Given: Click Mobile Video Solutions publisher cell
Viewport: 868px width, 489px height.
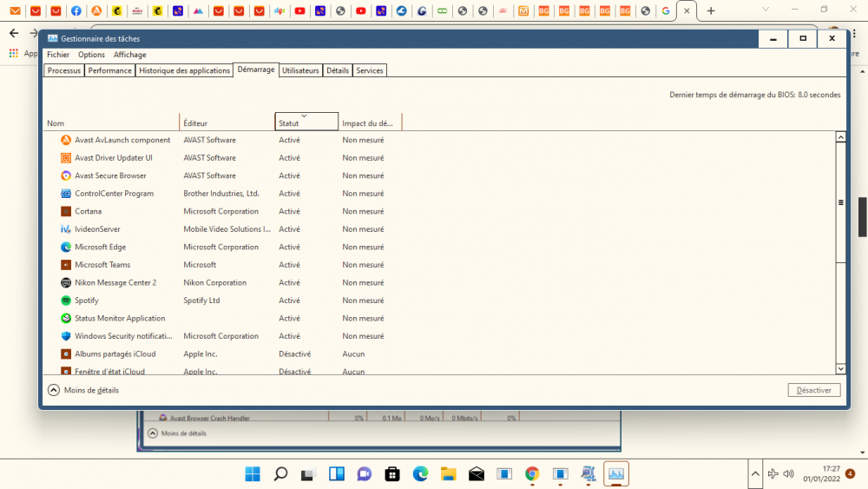Looking at the screenshot, I should [x=227, y=228].
